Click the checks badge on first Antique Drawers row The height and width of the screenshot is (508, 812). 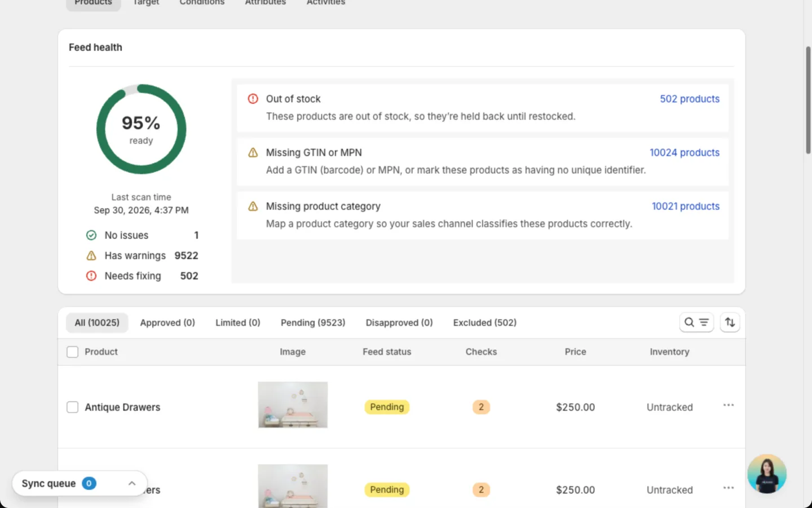tap(481, 407)
